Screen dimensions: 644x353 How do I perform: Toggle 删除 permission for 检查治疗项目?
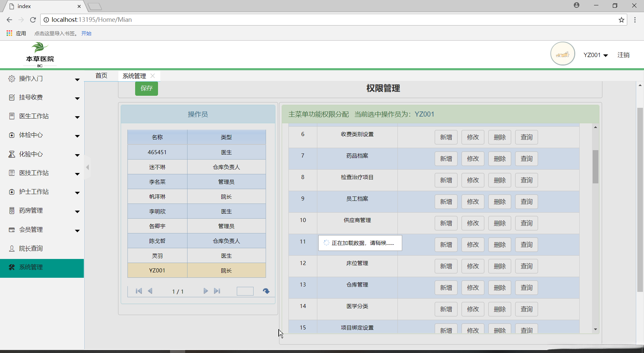tap(500, 180)
